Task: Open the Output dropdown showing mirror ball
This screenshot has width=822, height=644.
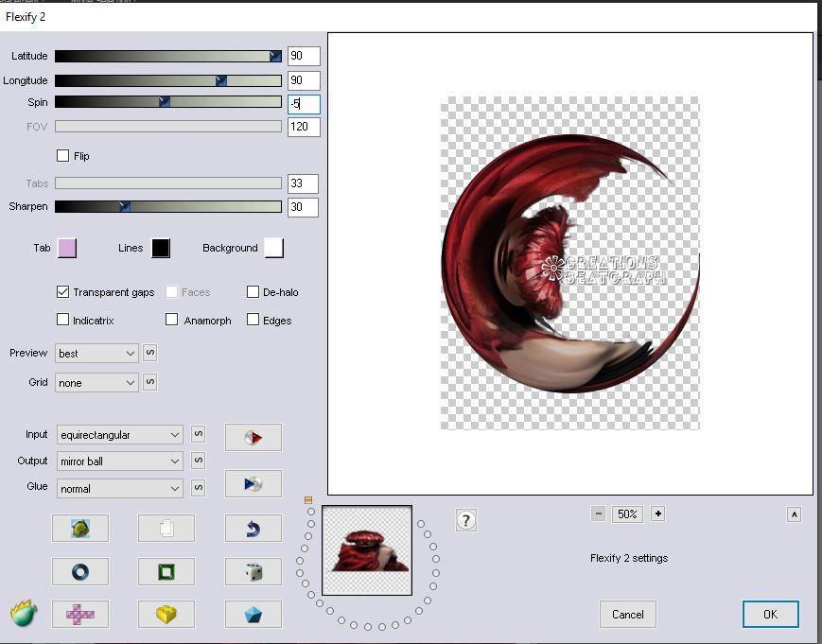Action: [x=119, y=461]
